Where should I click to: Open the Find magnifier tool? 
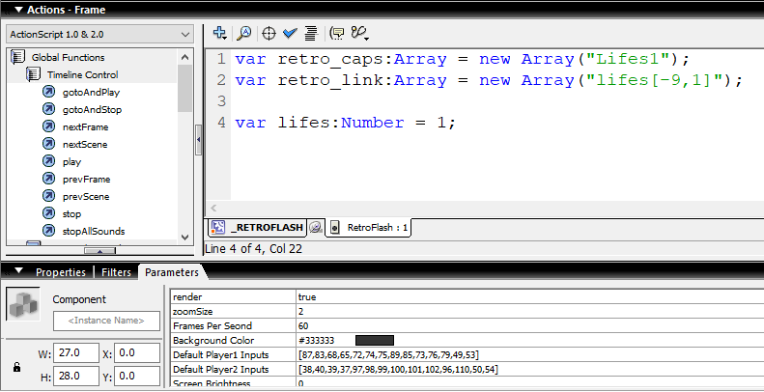[x=244, y=33]
